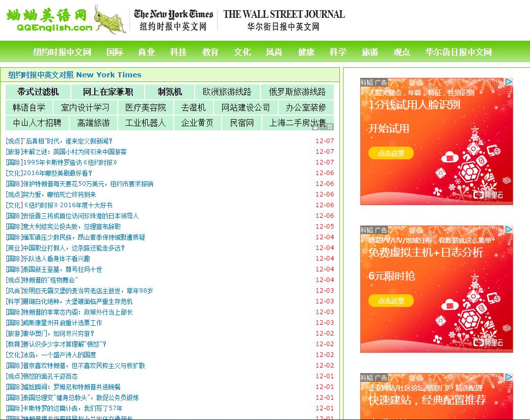Click the 去湿机 ad link
530x420 pixels.
(194, 107)
